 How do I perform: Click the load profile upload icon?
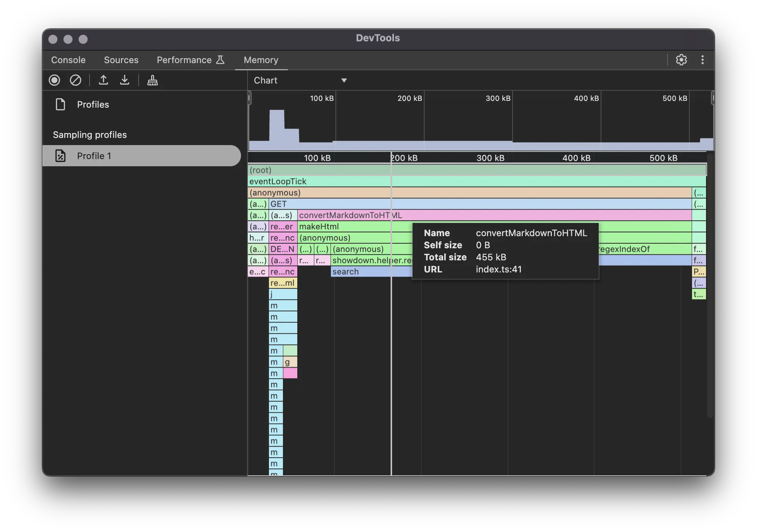(x=104, y=80)
